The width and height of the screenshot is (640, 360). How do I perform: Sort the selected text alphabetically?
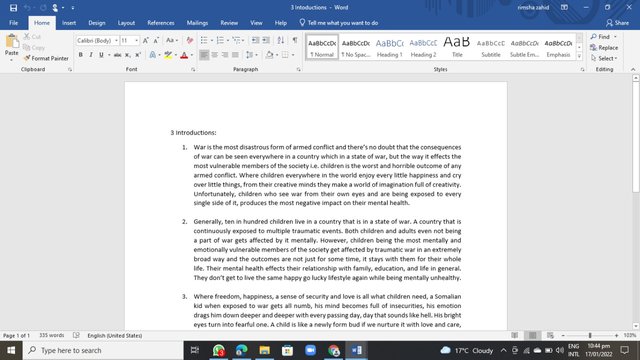click(281, 40)
